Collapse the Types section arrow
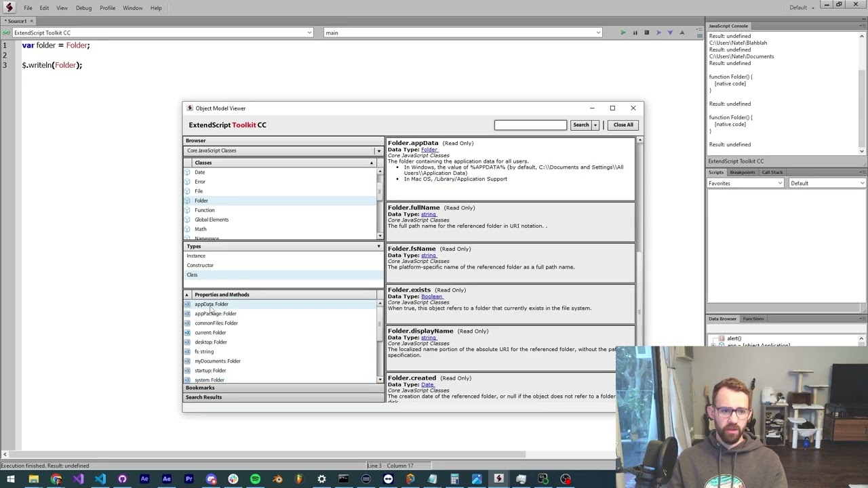Screen dimensions: 868x488 click(x=378, y=247)
